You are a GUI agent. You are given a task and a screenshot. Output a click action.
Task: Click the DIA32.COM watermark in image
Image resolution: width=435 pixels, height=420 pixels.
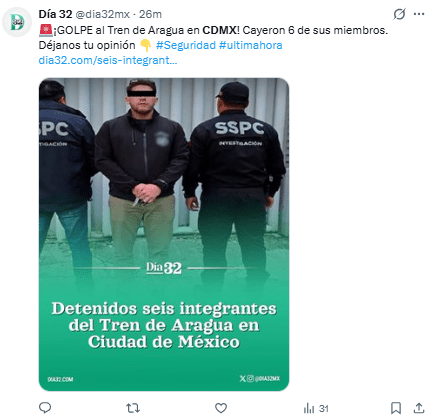click(60, 379)
